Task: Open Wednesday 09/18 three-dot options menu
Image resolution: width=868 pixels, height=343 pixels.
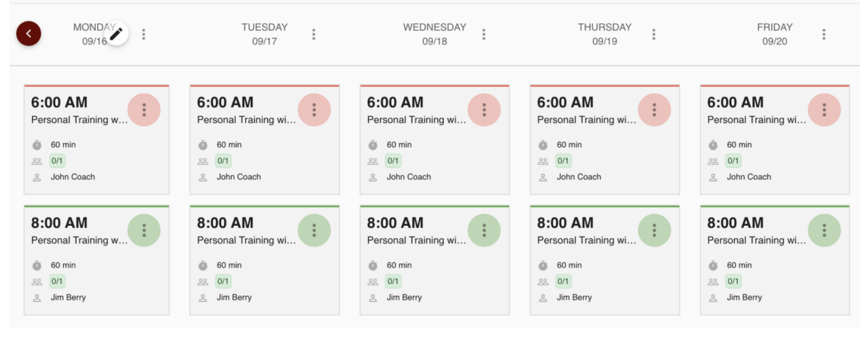Action: pos(484,34)
